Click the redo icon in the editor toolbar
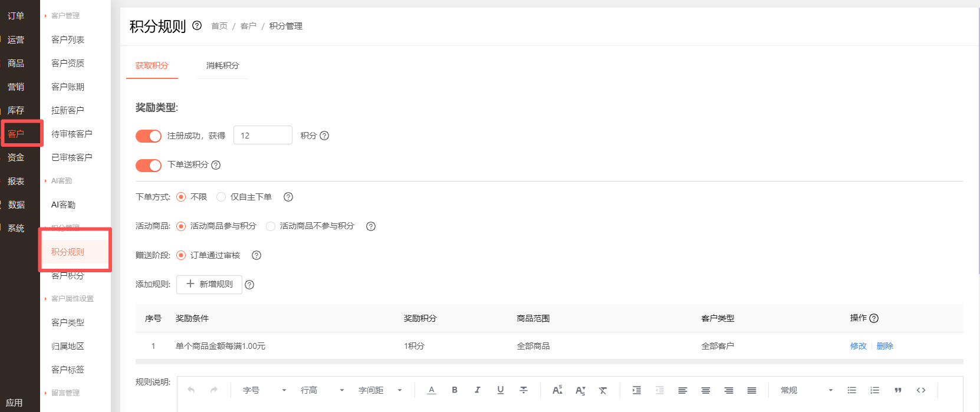This screenshot has width=980, height=412. pyautogui.click(x=214, y=390)
